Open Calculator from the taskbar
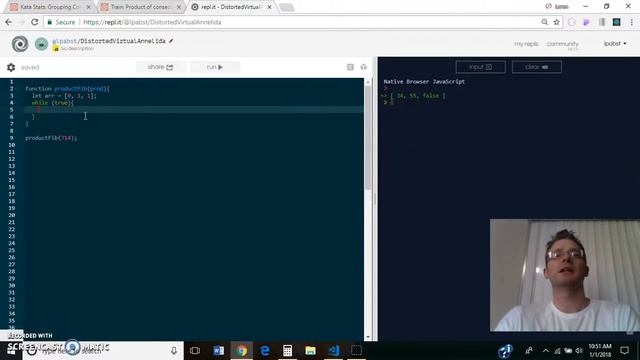This screenshot has width=640, height=360. click(287, 350)
